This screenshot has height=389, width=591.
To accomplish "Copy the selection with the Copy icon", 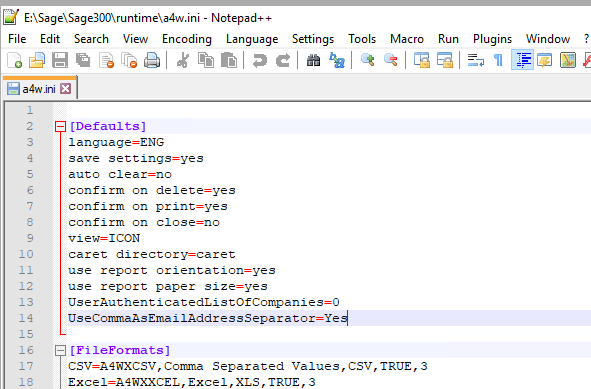I will click(x=206, y=60).
